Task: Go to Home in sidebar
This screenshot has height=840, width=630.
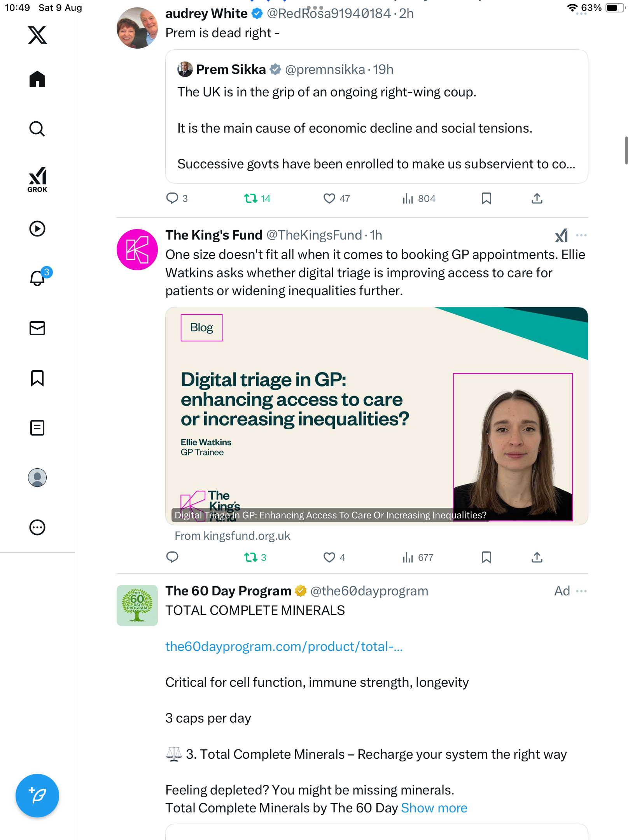Action: tap(37, 79)
